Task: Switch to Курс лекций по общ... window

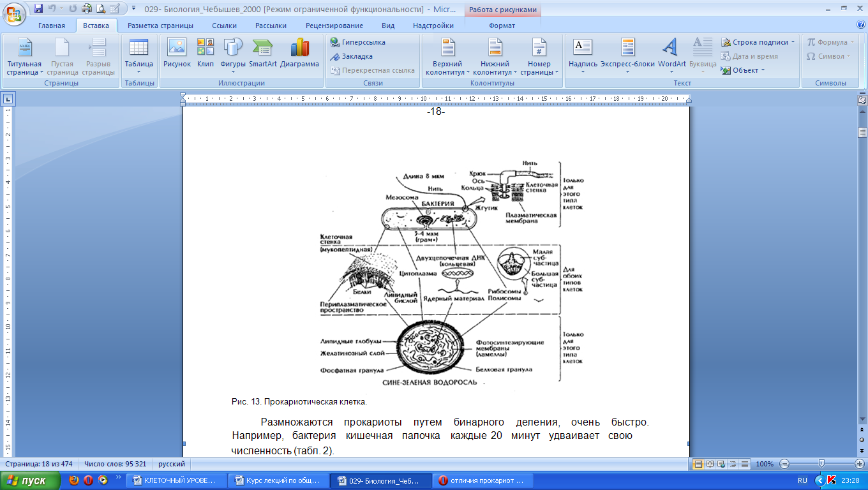Action: tap(278, 480)
